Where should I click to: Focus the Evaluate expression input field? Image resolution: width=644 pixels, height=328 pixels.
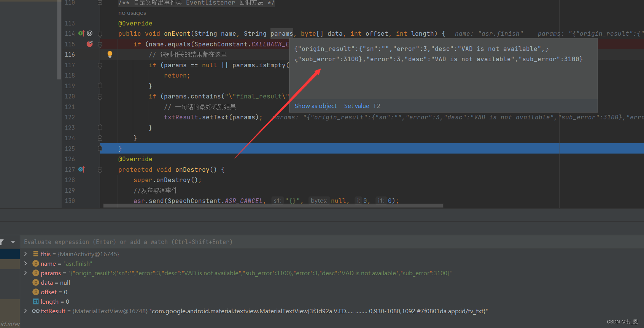[332, 242]
